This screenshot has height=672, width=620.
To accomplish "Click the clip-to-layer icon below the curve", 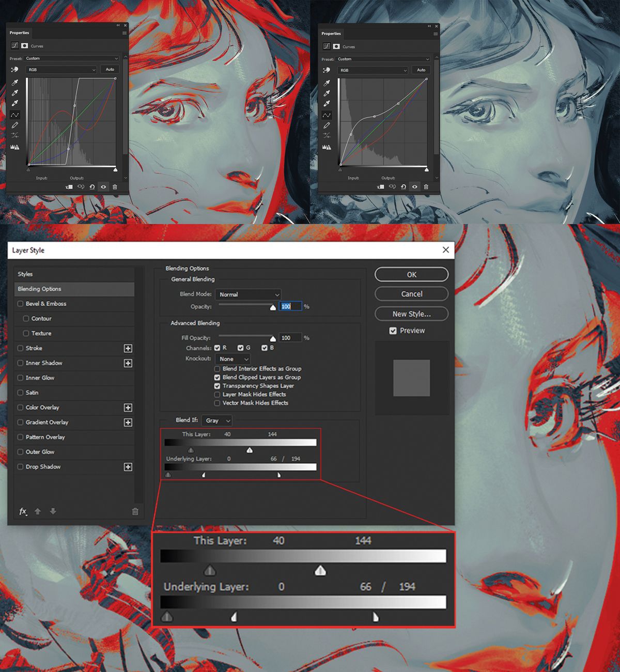I will coord(69,186).
